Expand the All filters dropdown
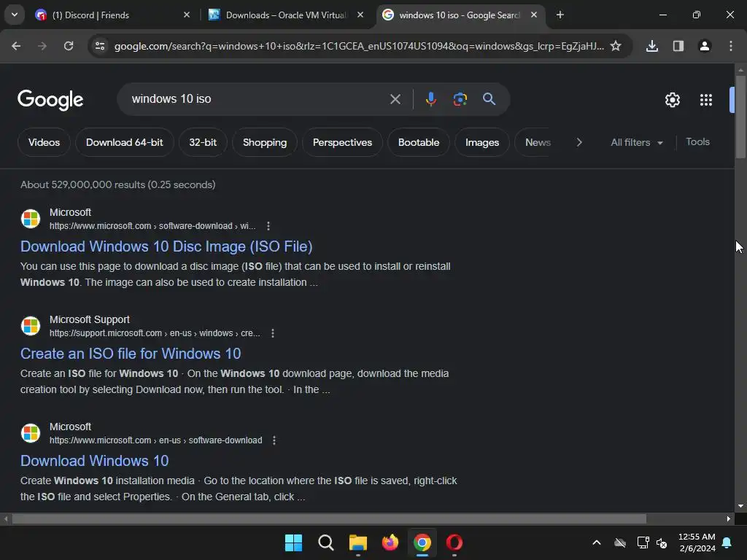Viewport: 747px width, 560px height. [x=636, y=142]
